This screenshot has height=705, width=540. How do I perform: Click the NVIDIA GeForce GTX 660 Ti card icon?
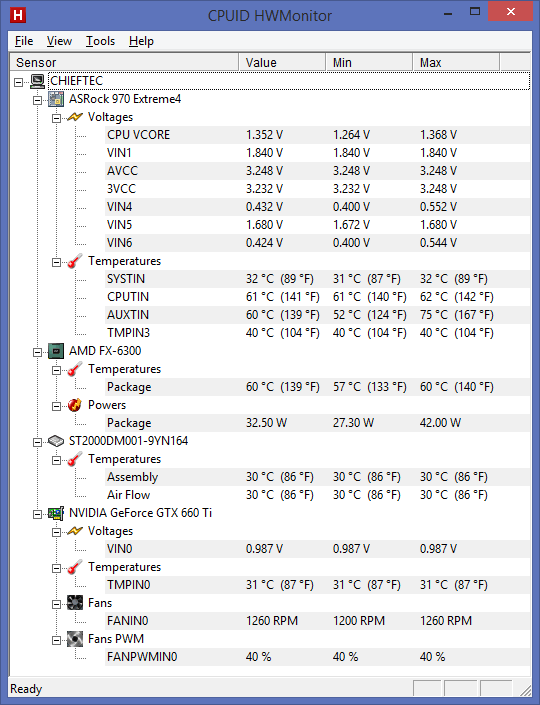56,513
